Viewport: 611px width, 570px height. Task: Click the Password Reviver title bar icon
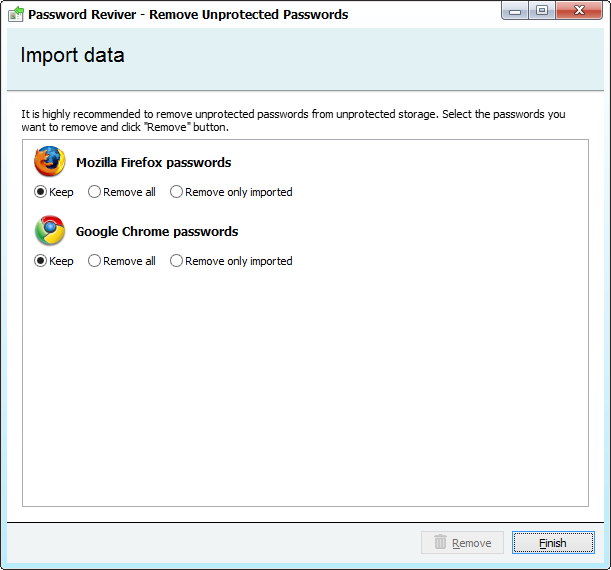(x=16, y=14)
